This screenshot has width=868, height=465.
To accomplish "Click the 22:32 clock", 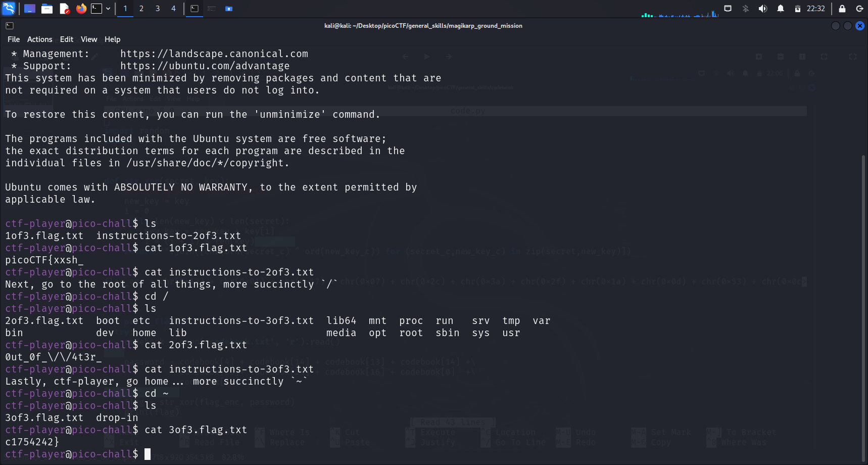I will coord(815,9).
